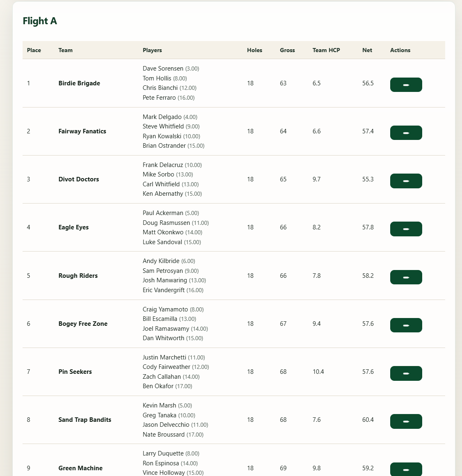The image size is (462, 476).
Task: Click player Larry Duquette
Action: tap(163, 453)
